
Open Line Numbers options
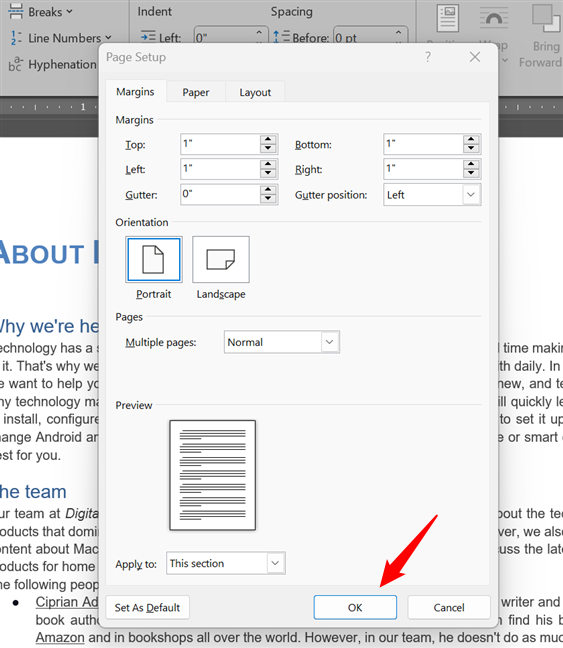[x=60, y=38]
